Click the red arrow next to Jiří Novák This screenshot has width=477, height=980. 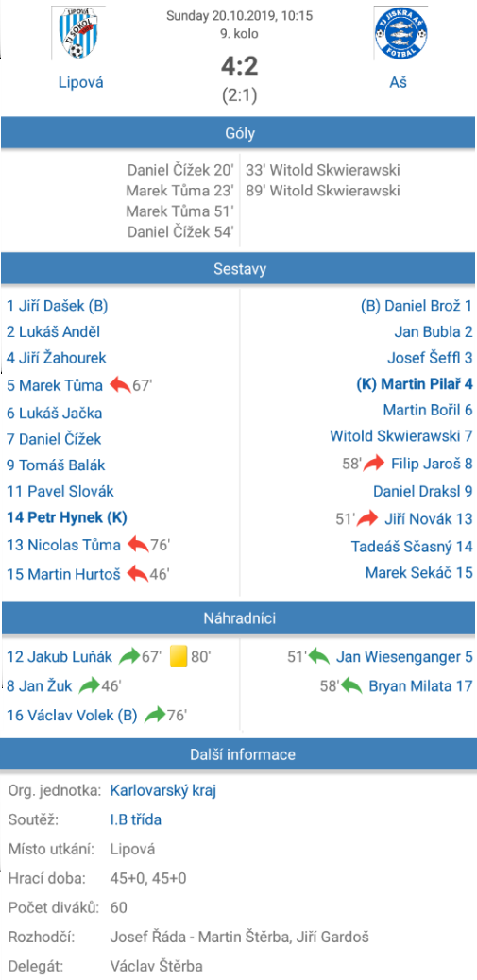click(x=368, y=518)
